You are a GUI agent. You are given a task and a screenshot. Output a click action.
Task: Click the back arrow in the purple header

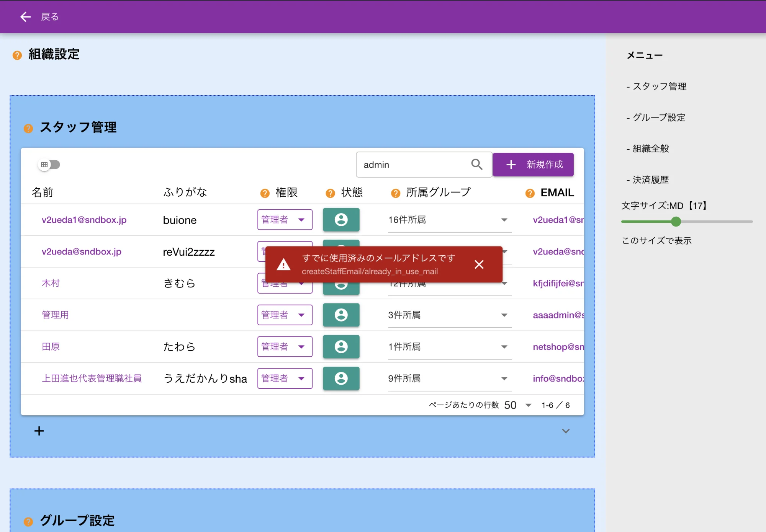point(25,16)
